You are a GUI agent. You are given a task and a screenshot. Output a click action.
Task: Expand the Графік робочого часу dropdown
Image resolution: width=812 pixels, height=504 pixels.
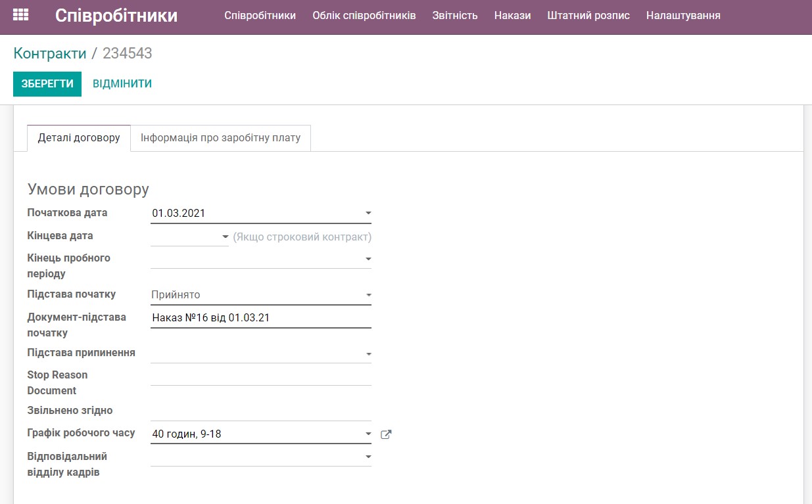click(x=368, y=432)
